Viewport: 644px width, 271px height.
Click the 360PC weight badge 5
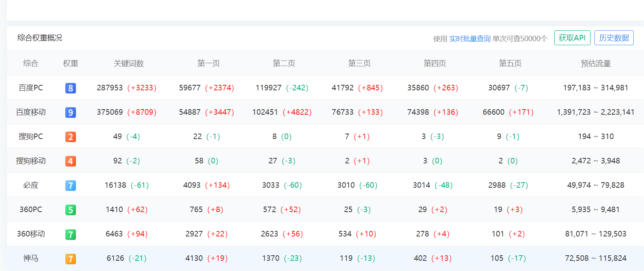tap(70, 210)
